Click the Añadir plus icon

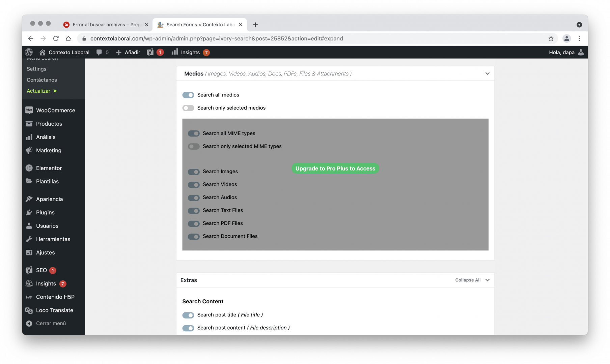point(119,52)
